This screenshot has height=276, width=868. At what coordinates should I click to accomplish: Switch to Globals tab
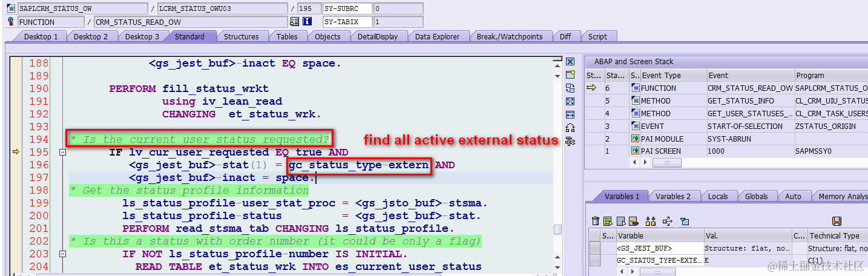click(x=757, y=196)
